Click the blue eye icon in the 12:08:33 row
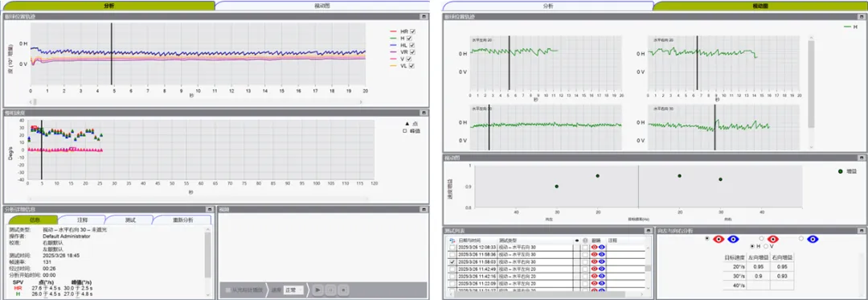This screenshot has height=300, width=868. coord(602,248)
